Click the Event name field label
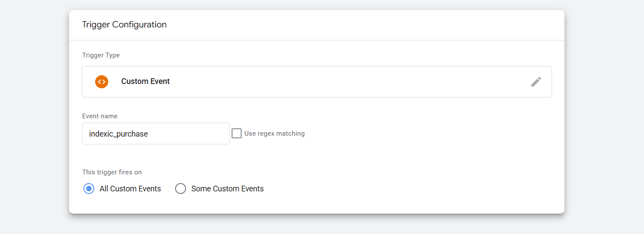Screen dimensions: 644x234 click(x=100, y=116)
